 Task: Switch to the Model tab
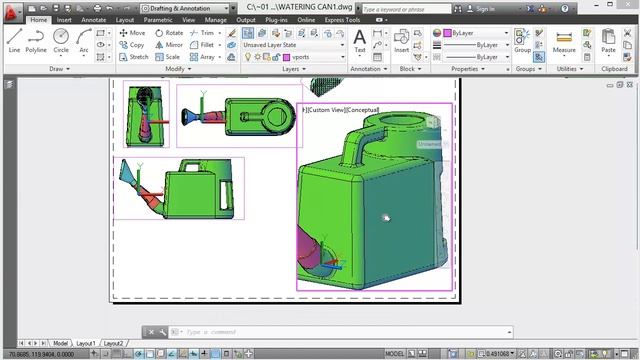pos(60,343)
